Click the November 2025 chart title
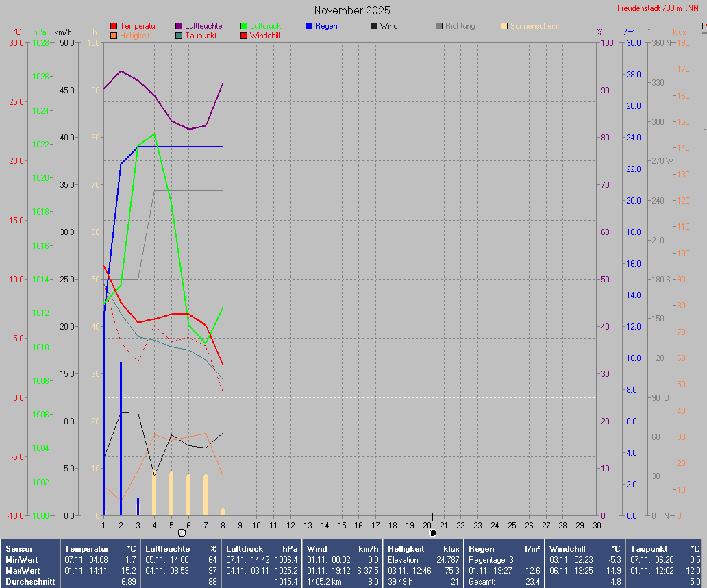This screenshot has height=588, width=707. tap(352, 10)
